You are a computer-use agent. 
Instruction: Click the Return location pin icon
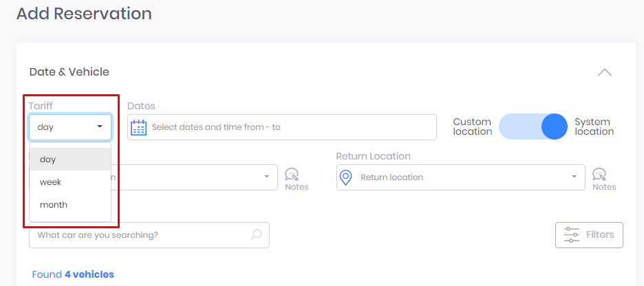[x=346, y=177]
